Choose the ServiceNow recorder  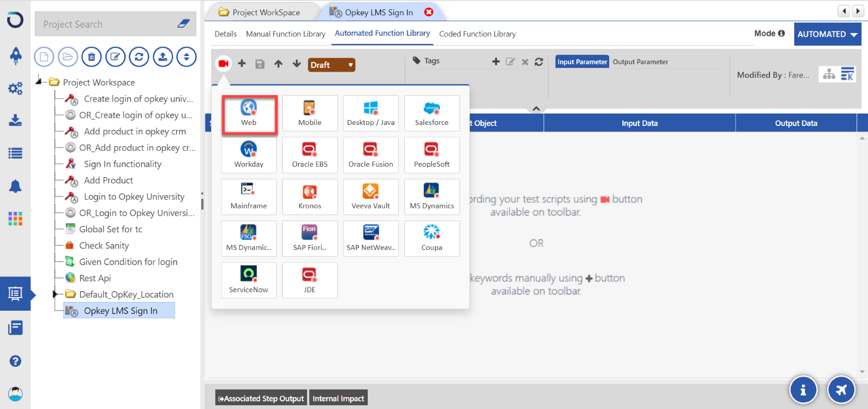point(249,281)
